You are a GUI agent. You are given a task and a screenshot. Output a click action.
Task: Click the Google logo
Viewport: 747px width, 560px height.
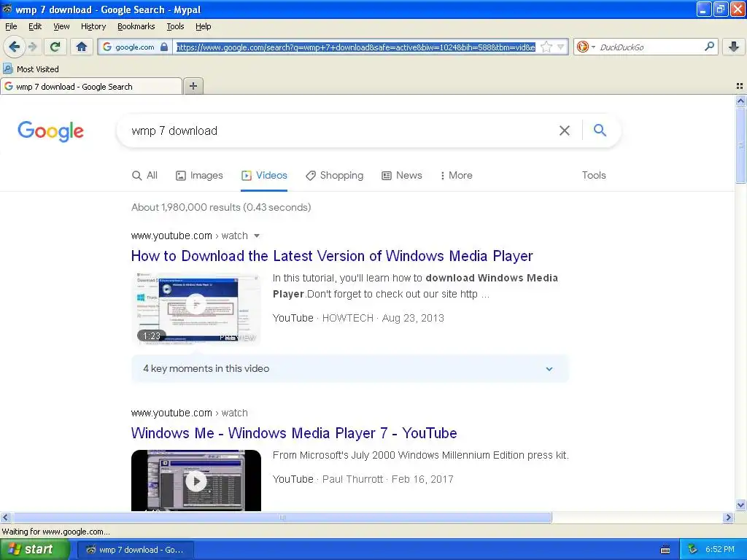(50, 131)
